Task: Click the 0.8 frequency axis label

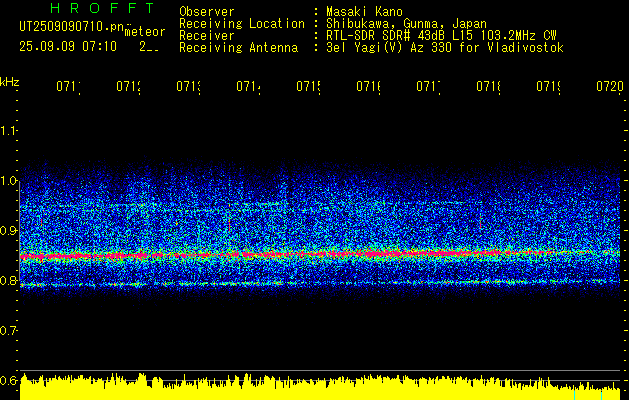Action: pos(8,280)
